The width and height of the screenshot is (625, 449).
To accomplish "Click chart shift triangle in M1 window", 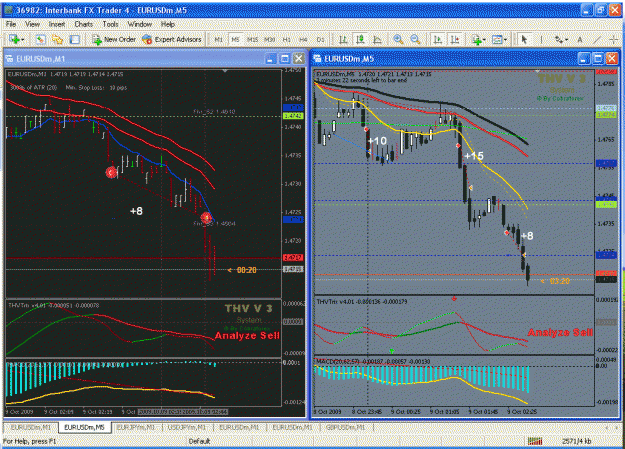I will pos(225,71).
